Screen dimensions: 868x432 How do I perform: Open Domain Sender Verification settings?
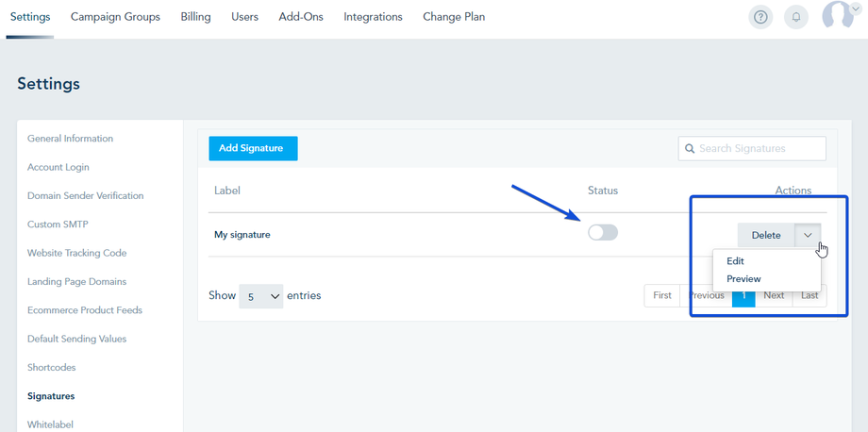(x=85, y=196)
